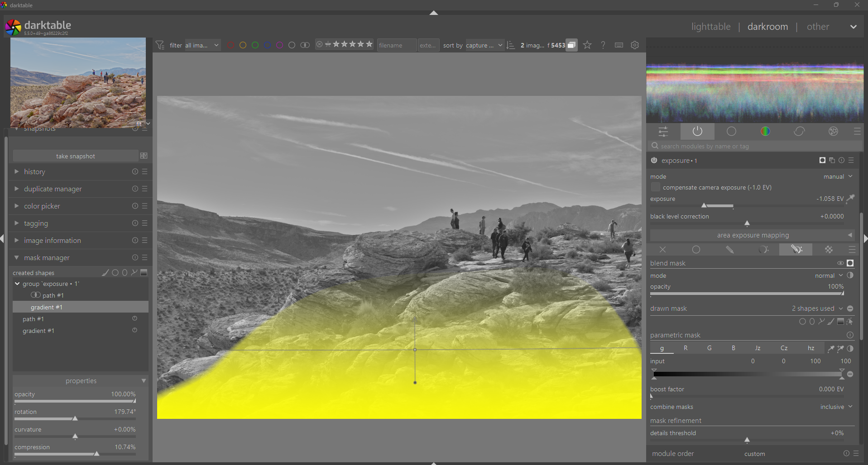Click the take snapshot button
868x465 pixels.
click(76, 156)
